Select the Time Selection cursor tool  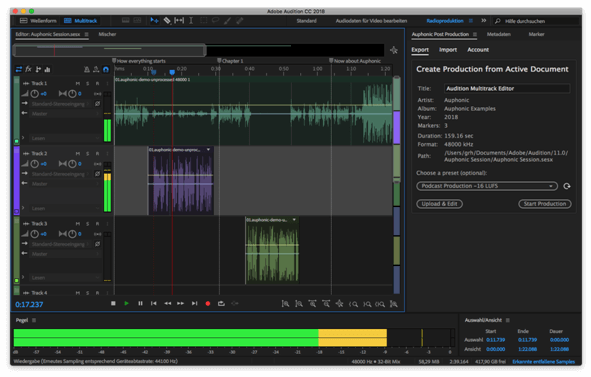point(191,20)
